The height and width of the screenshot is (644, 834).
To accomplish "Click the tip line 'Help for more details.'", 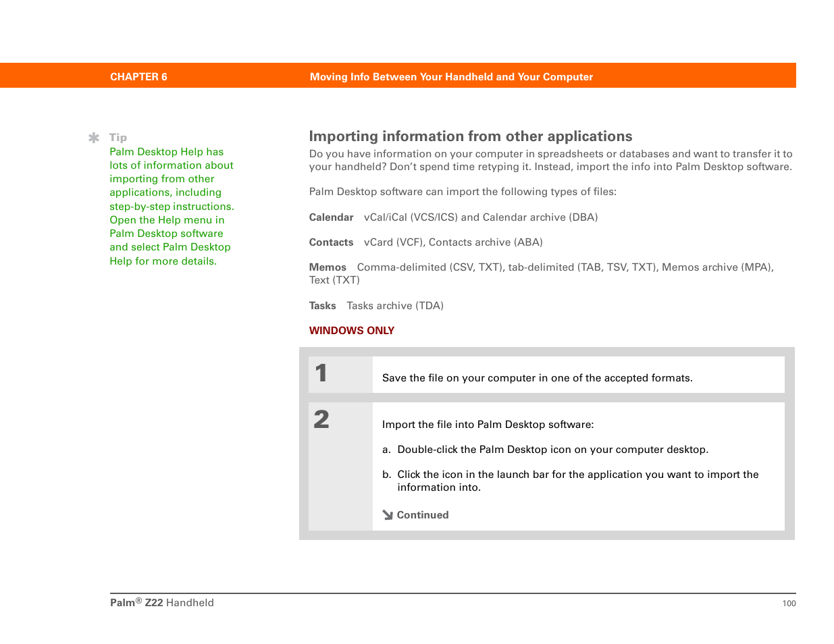I will pos(163,261).
